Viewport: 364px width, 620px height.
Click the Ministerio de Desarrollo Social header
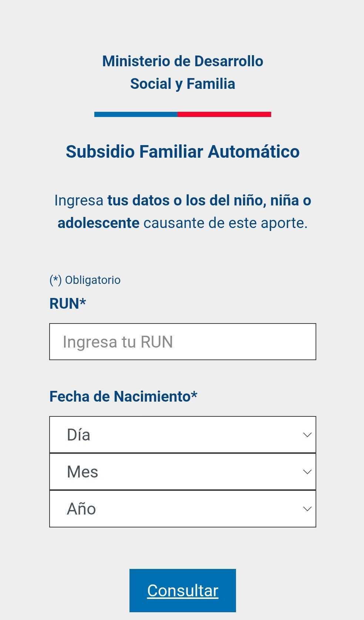point(182,72)
